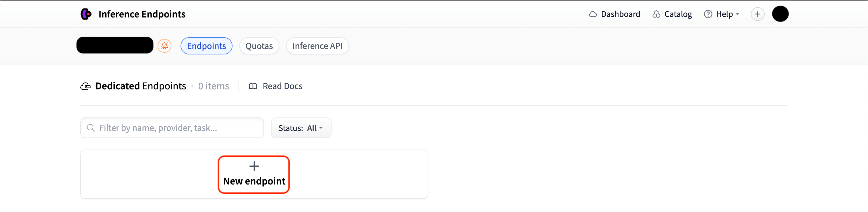Go to the Dashboard
This screenshot has width=868, height=212.
point(621,14)
